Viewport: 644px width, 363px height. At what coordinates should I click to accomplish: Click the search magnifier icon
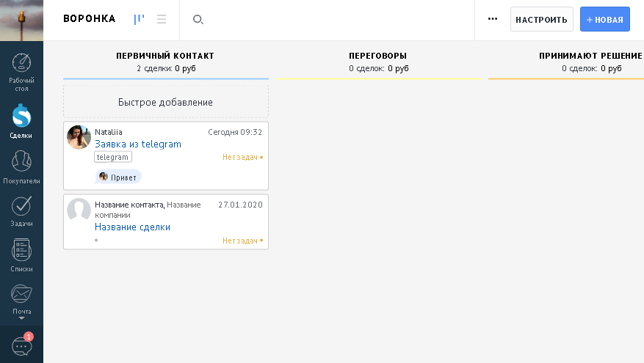coord(198,20)
